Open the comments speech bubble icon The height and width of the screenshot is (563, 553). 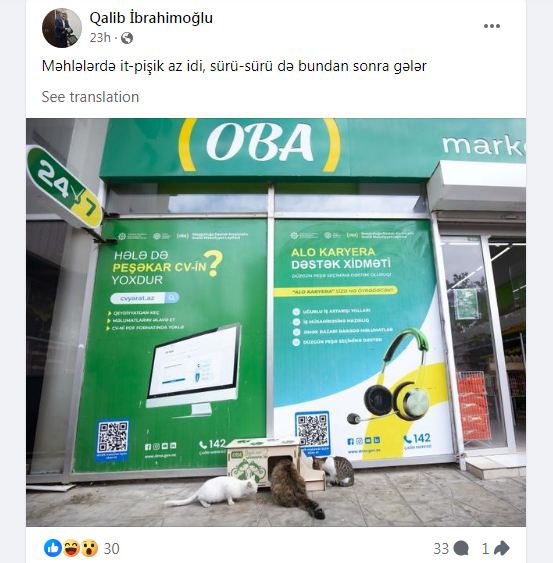[461, 548]
